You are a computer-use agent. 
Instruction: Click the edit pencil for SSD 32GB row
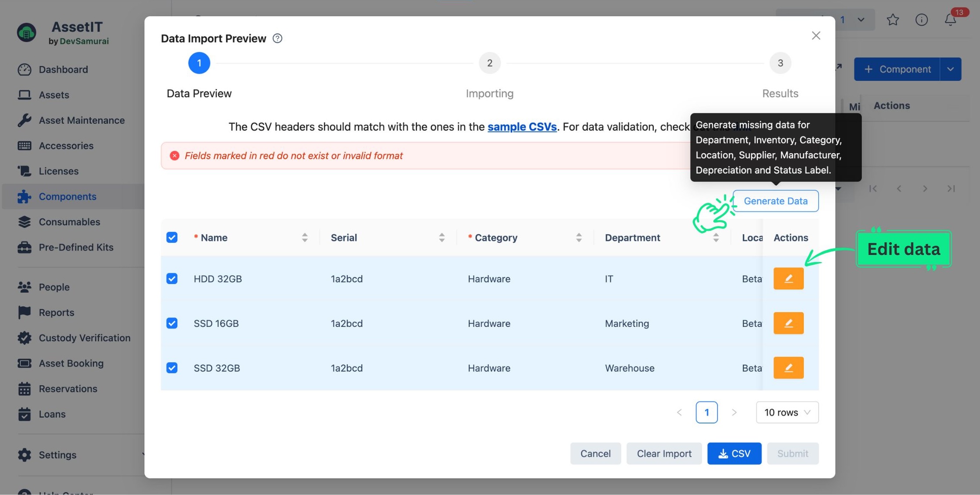coord(788,368)
